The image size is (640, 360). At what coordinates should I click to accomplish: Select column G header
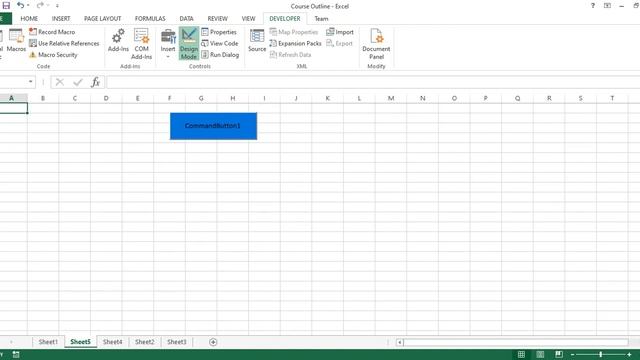click(201, 98)
